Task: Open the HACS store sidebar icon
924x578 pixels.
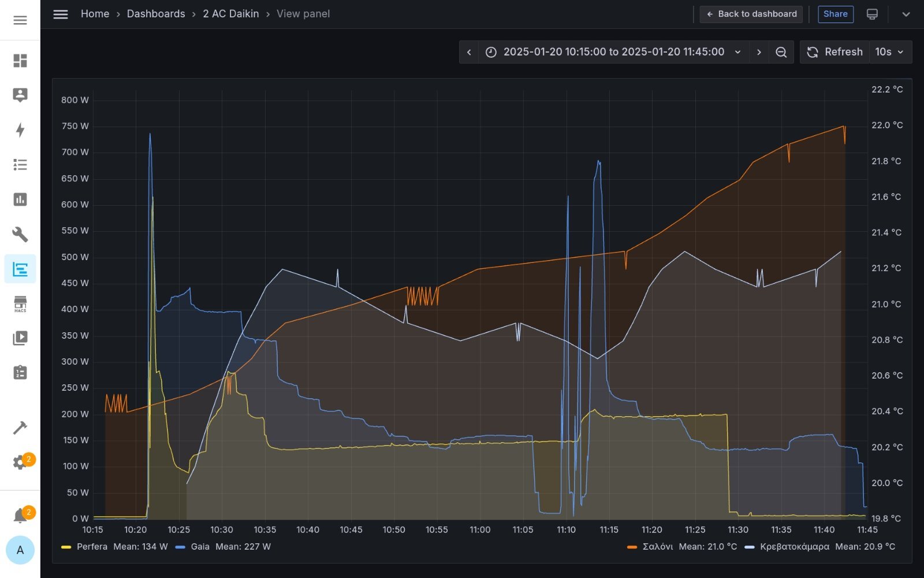Action: [x=20, y=304]
